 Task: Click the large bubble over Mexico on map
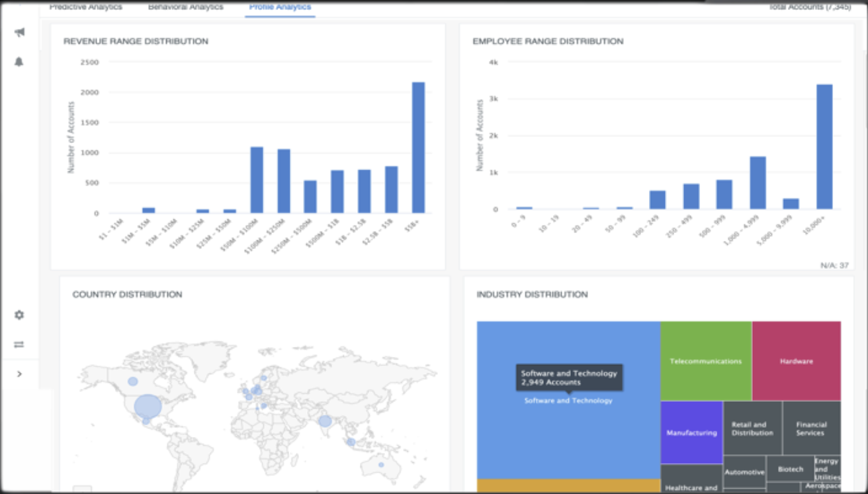(147, 407)
